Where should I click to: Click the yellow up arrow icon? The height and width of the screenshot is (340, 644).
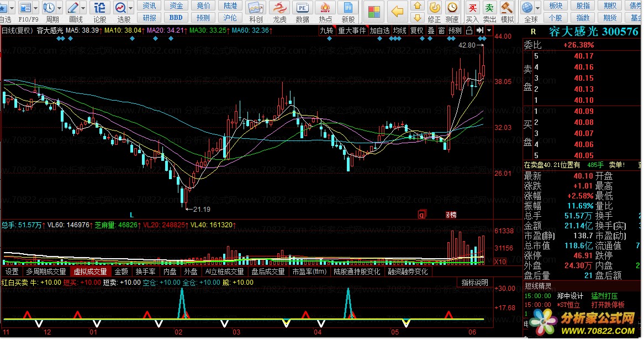[x=418, y=6]
